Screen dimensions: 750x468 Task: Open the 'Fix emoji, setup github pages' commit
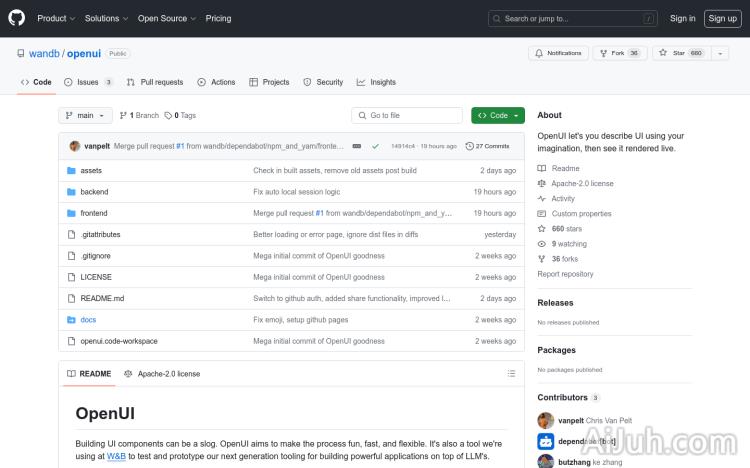300,320
